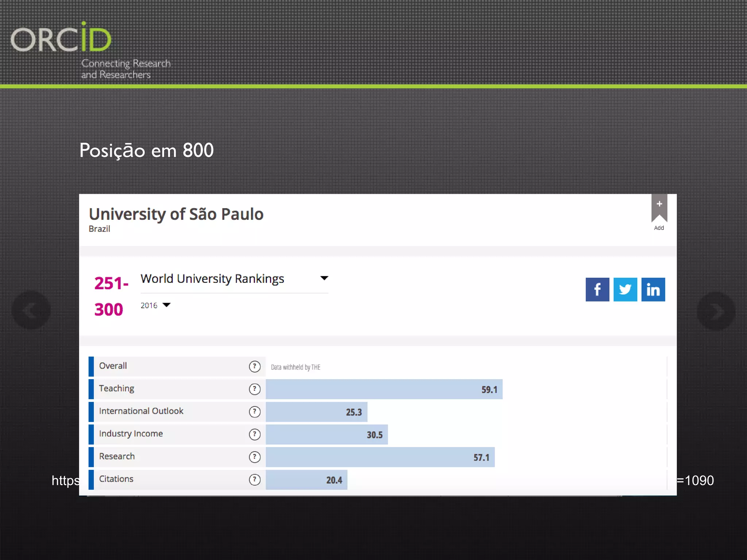Click 'Connecting Research and Researchers' tagline
The width and height of the screenshot is (747, 560).
click(x=125, y=69)
